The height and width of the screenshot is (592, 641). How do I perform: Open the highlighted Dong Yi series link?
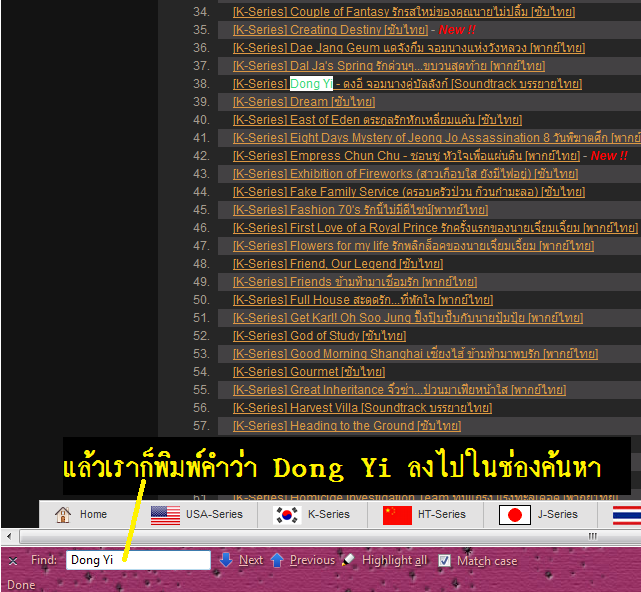pos(407,84)
